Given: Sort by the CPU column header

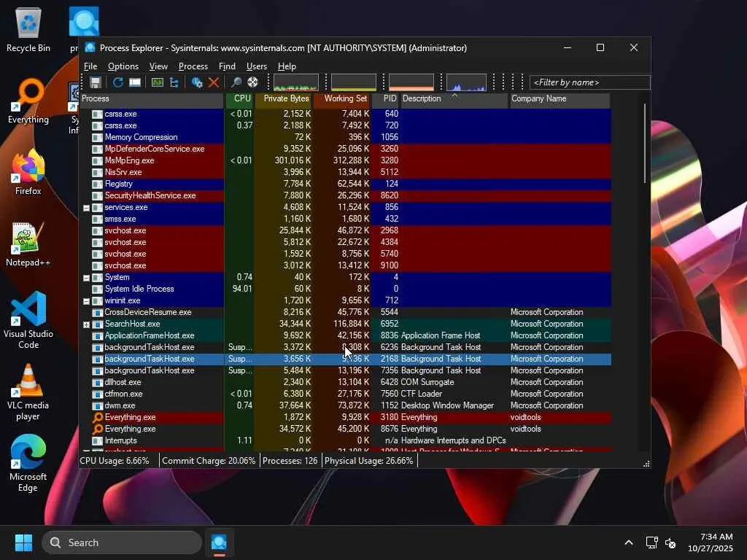Looking at the screenshot, I should point(239,98).
